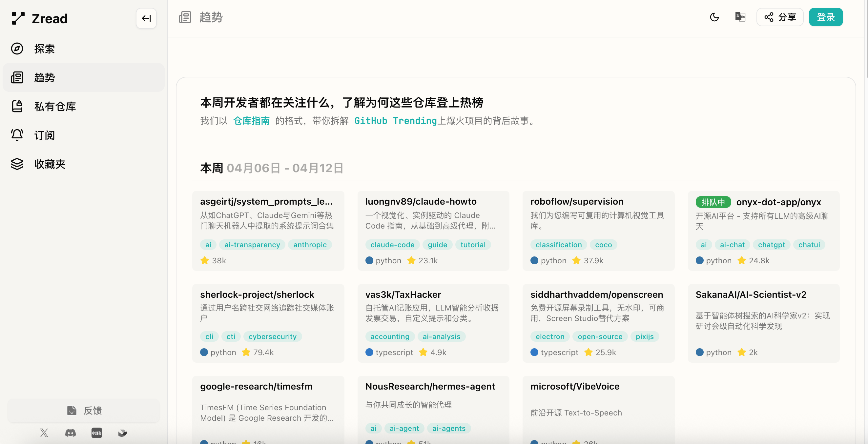
Task: Open the 小红书 social icon
Action: coord(97,433)
